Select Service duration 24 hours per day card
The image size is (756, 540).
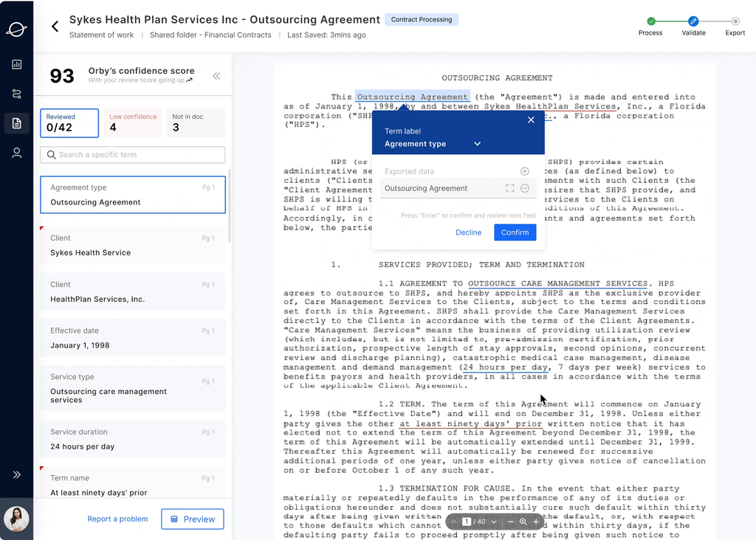click(x=133, y=440)
